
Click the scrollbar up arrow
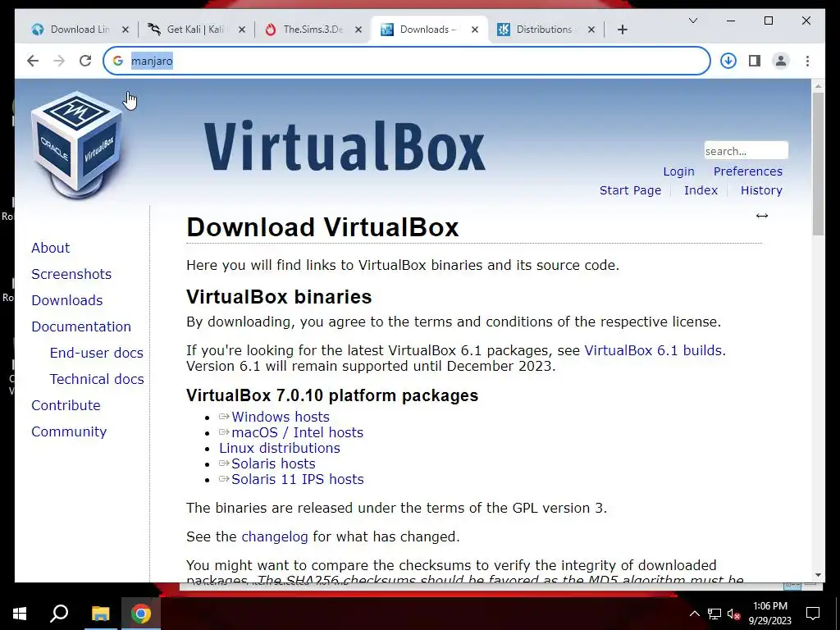[x=818, y=85]
